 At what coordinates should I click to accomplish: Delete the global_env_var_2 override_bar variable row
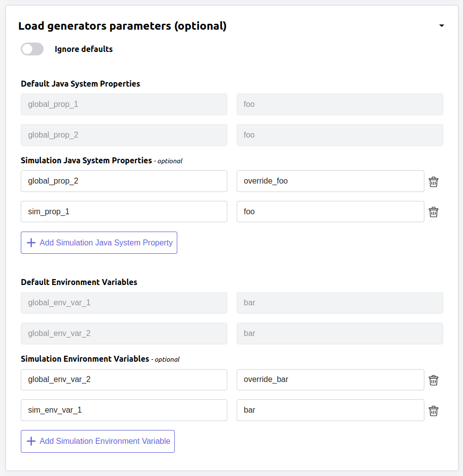433,380
